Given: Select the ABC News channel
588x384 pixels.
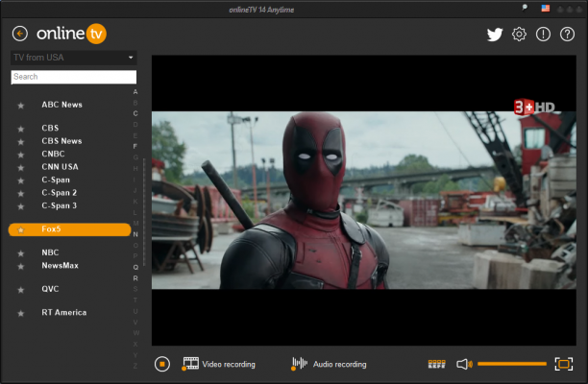Looking at the screenshot, I should [61, 105].
